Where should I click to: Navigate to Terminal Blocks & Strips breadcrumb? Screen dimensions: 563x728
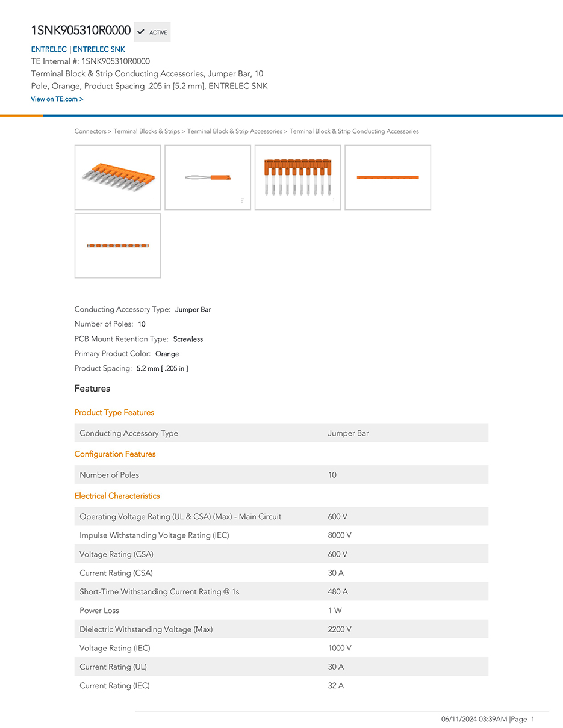[x=146, y=131]
